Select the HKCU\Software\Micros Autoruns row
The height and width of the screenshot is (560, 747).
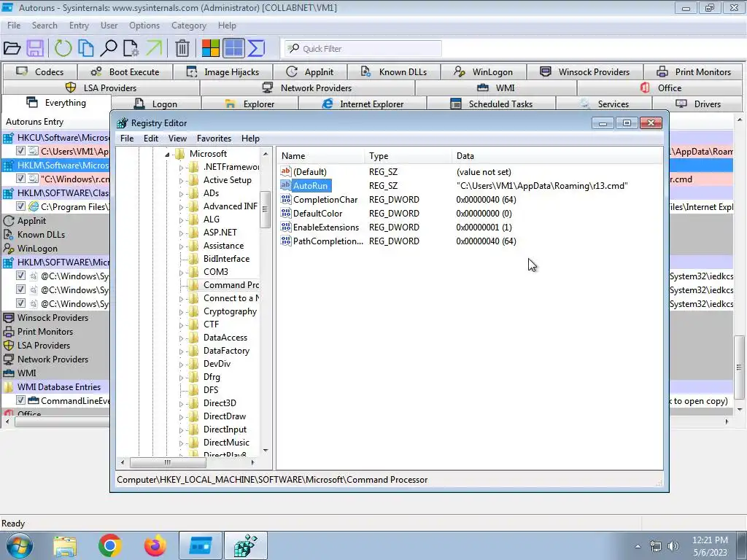55,138
